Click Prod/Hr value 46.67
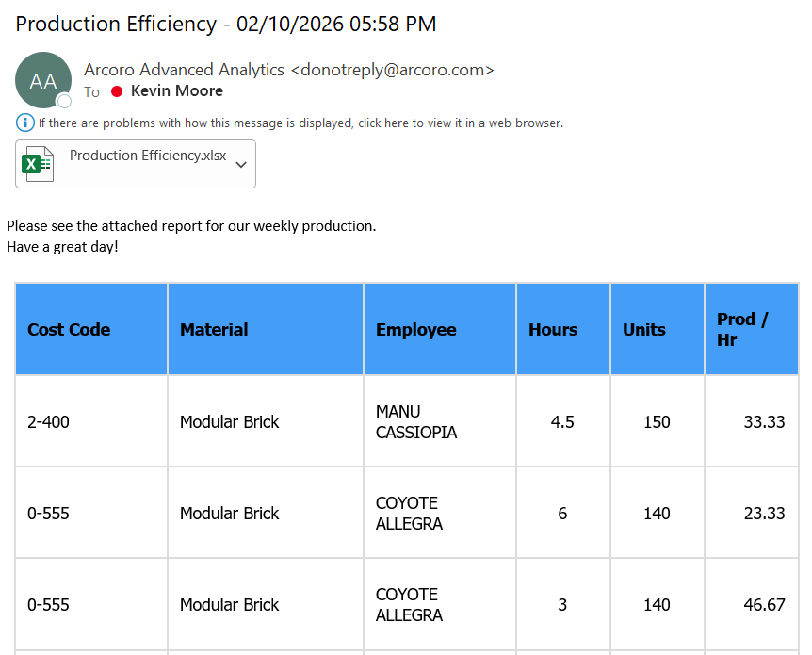Viewport: 812px width, 655px height. click(x=764, y=605)
